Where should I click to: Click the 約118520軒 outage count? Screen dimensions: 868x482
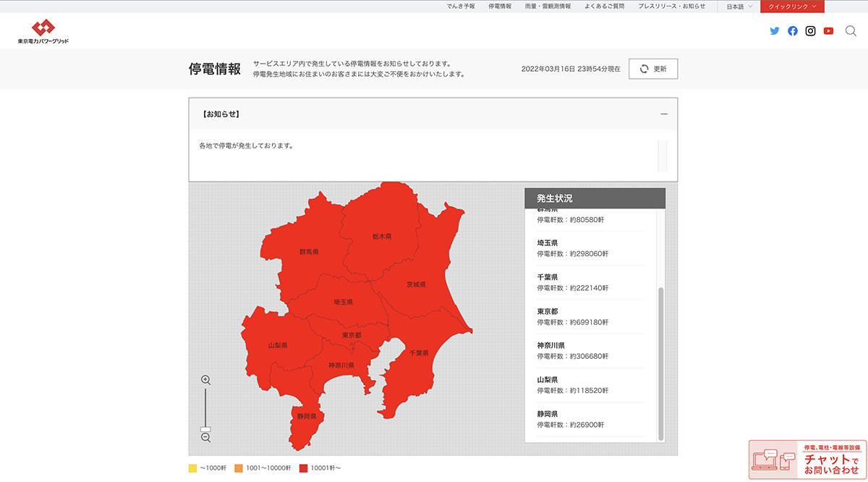[x=590, y=390]
